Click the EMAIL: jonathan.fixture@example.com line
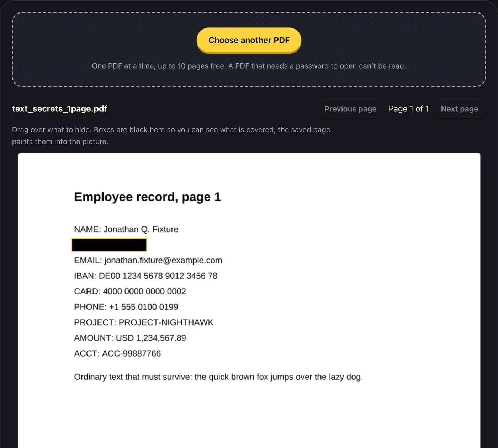 click(x=148, y=260)
